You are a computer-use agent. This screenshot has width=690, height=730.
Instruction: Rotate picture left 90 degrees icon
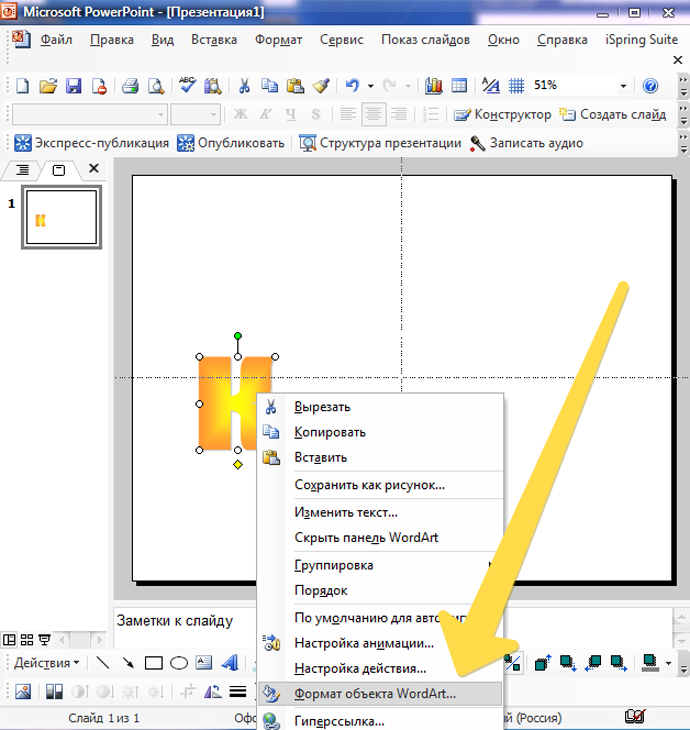tap(213, 692)
